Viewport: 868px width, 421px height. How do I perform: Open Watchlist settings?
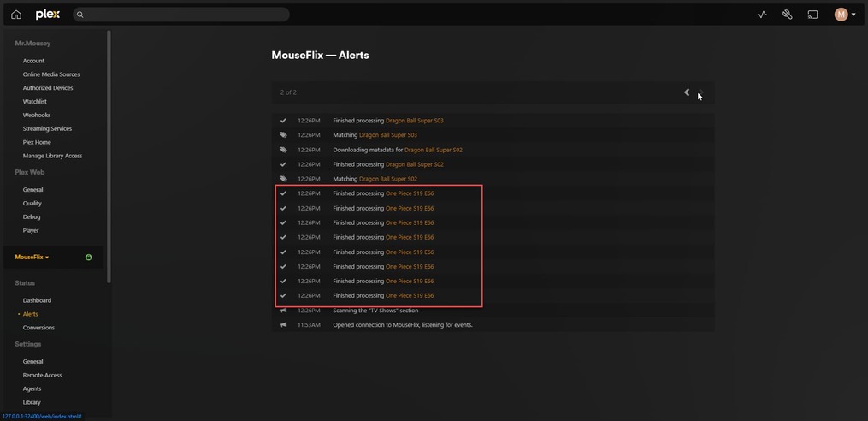point(35,101)
